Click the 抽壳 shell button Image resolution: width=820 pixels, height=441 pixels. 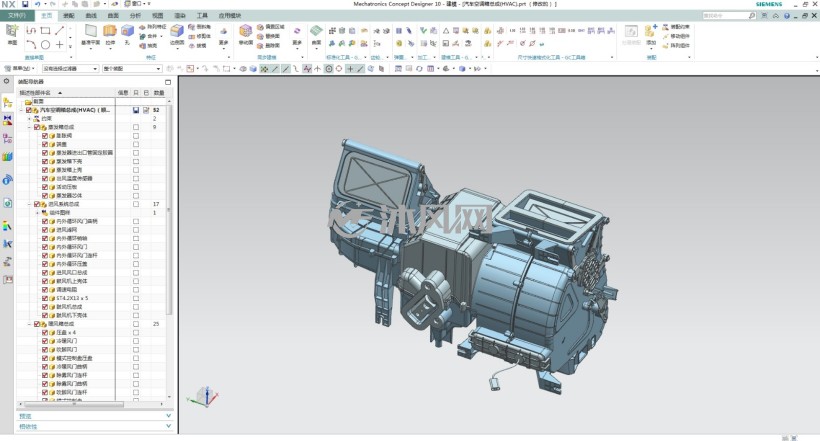(148, 46)
